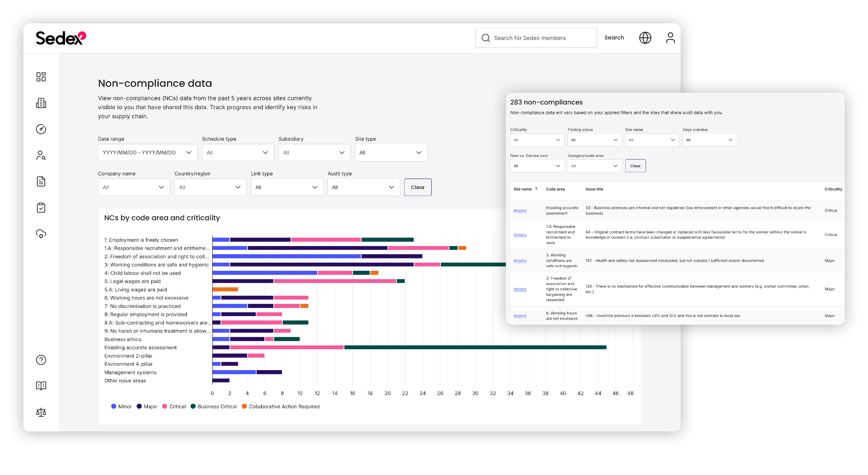Expand the Audit type dropdown
The image size is (868, 475).
(364, 187)
